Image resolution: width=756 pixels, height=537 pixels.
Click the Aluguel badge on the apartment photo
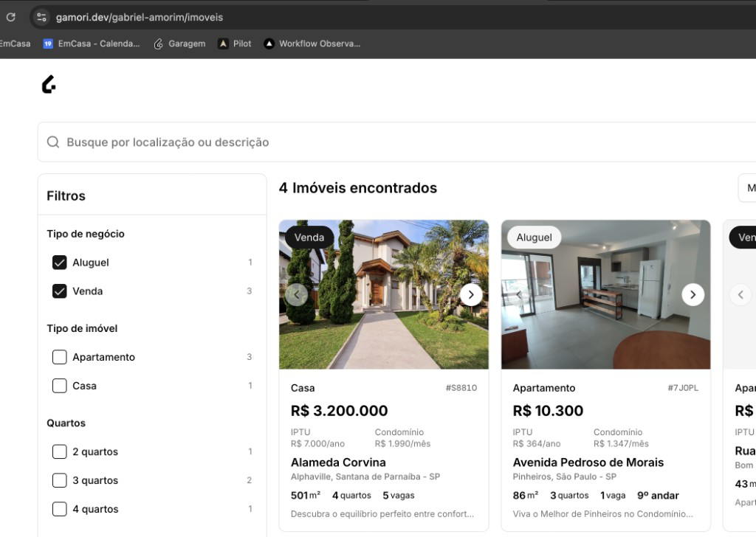point(534,238)
